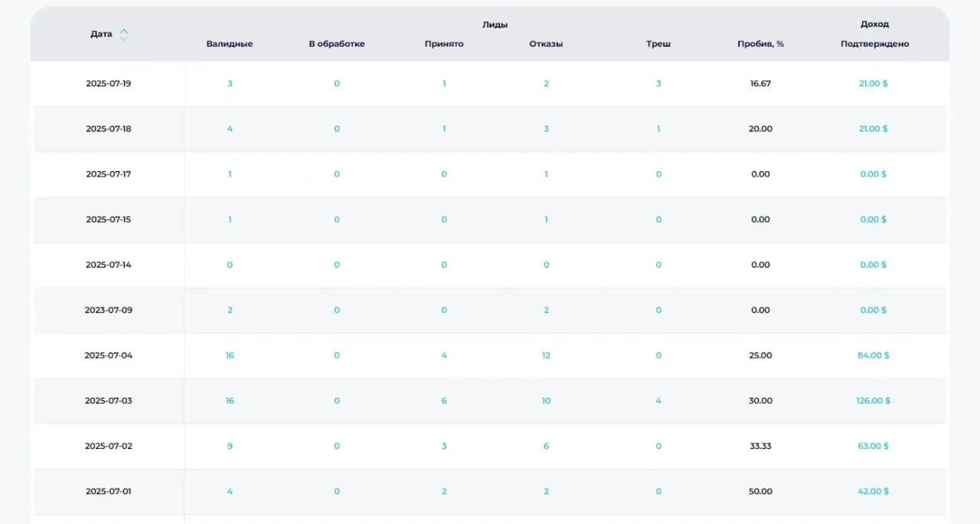
Task: Select the 42.00 $ income for 2025-07-01
Action: click(873, 491)
